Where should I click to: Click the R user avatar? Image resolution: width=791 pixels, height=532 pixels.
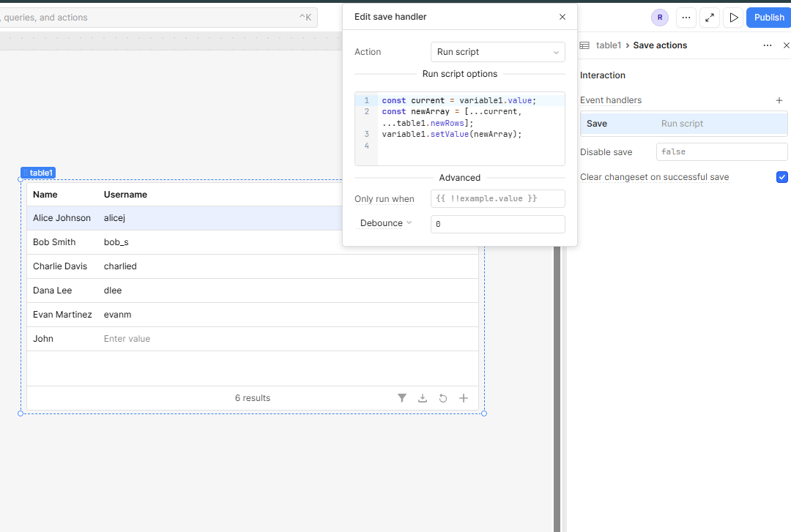coord(659,18)
